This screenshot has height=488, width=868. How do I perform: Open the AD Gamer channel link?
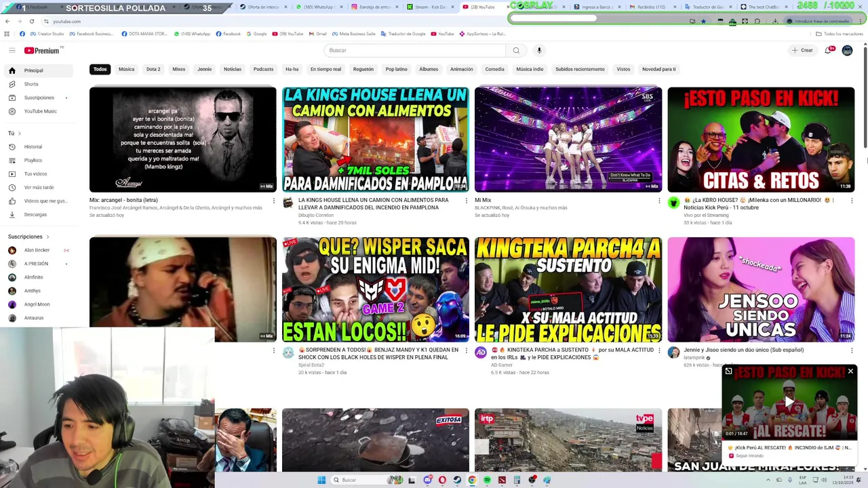coord(501,365)
